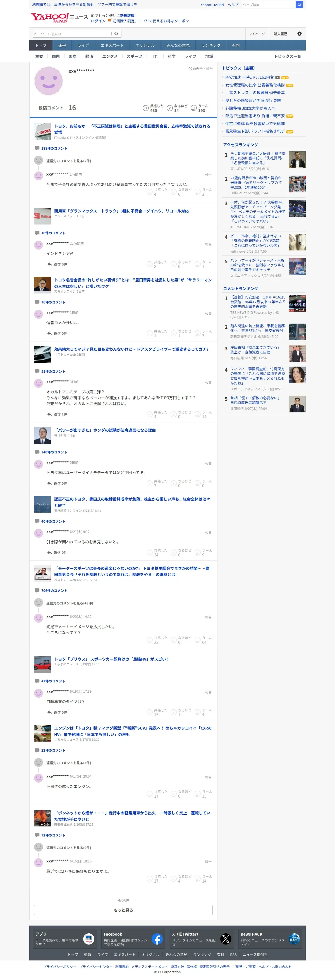Click the うーん icon on 信者コメが多いね comment
The height and width of the screenshot is (980, 335).
[197, 333]
